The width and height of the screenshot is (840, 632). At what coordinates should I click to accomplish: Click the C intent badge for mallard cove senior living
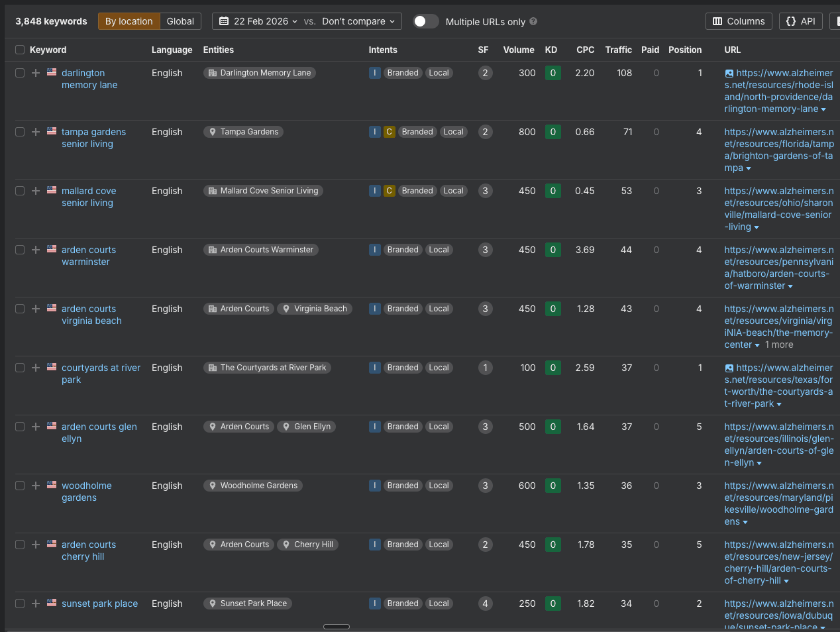point(389,191)
